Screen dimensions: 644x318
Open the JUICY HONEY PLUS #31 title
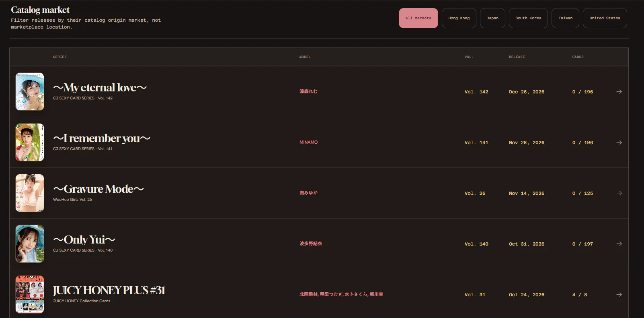(109, 291)
